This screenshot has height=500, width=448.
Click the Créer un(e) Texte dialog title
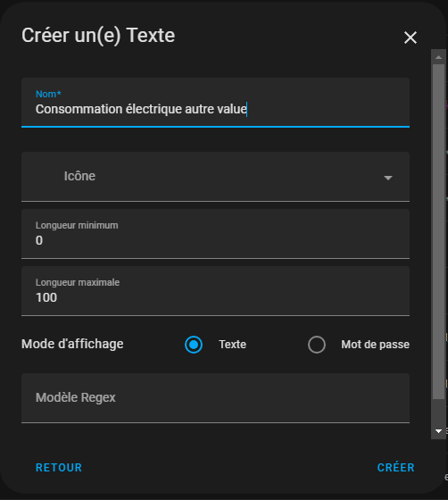pyautogui.click(x=98, y=35)
